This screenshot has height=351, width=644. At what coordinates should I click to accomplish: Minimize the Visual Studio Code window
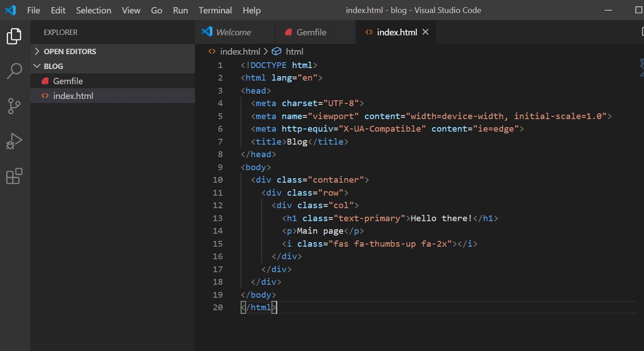[607, 10]
